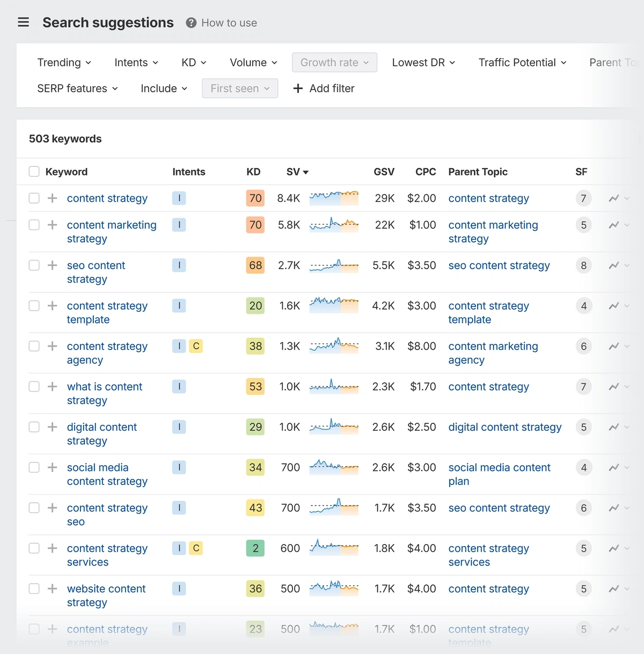
Task: Click plus icon beside seo content strategy keyword
Action: (x=52, y=265)
